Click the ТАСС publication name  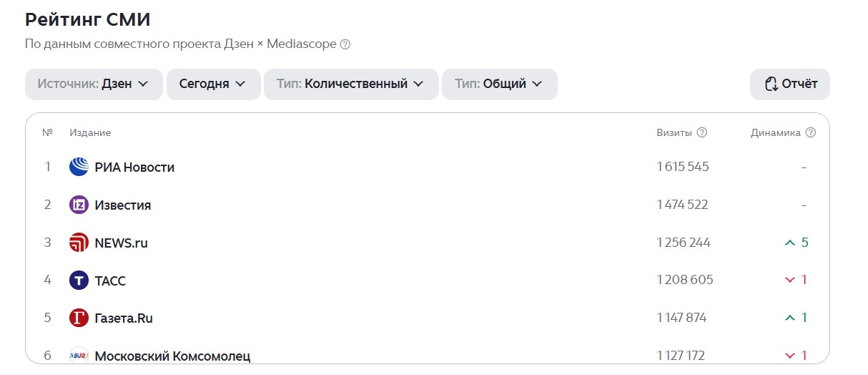point(110,281)
